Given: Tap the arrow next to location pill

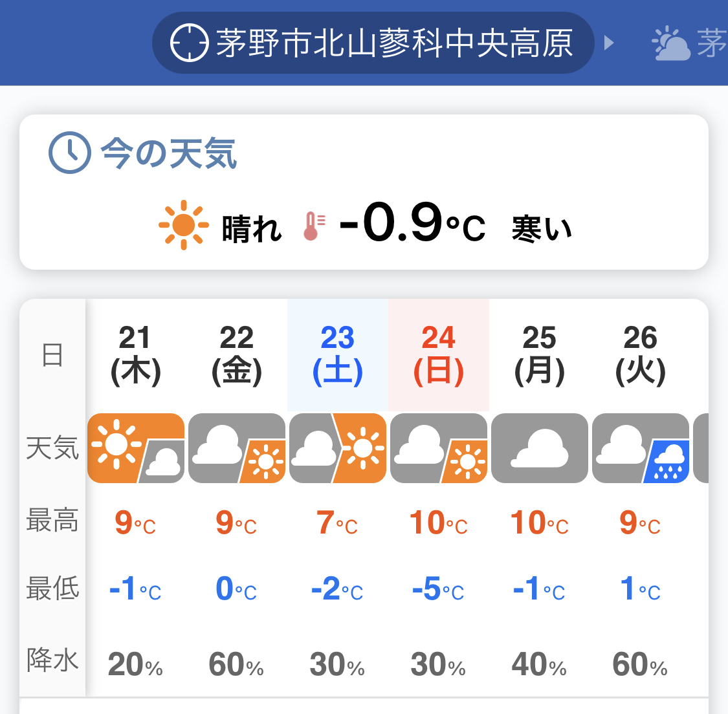Looking at the screenshot, I should tap(609, 43).
